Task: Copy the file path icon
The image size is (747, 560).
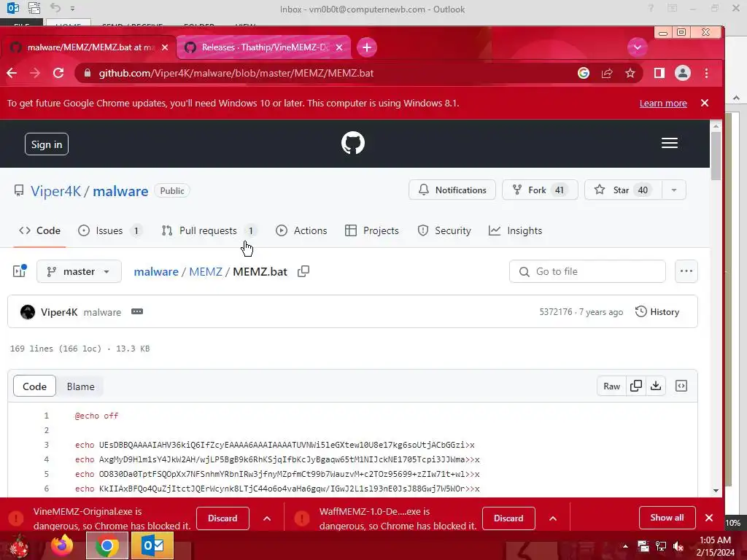Action: tap(303, 271)
